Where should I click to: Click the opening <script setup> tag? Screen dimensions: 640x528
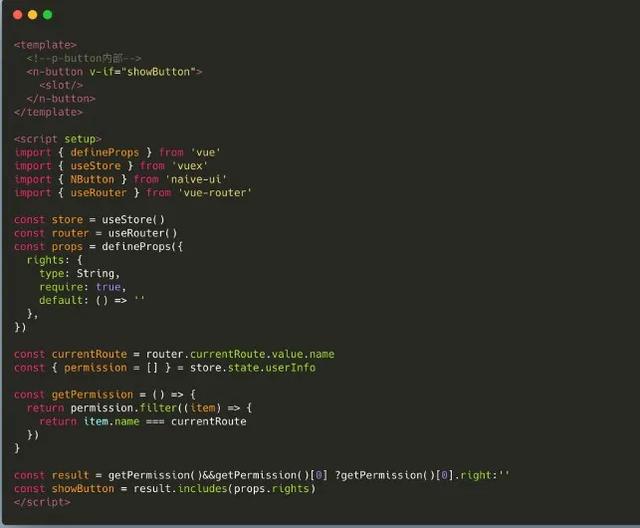click(x=57, y=139)
